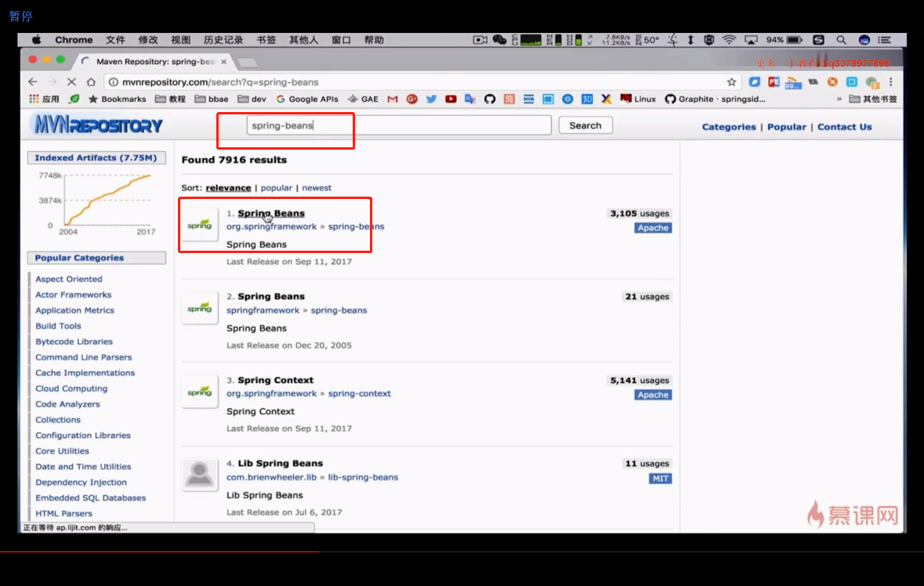
Task: Open the 历史记录 menu
Action: pos(223,39)
